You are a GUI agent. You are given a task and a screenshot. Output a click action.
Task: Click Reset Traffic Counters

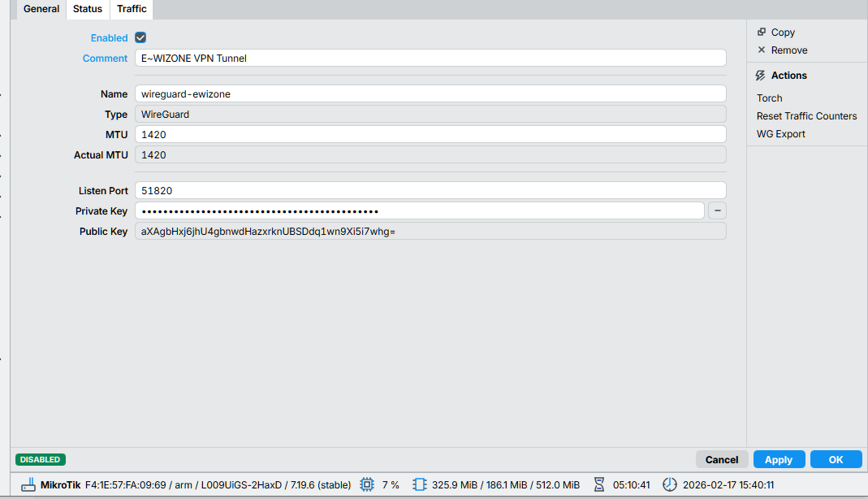click(x=806, y=115)
